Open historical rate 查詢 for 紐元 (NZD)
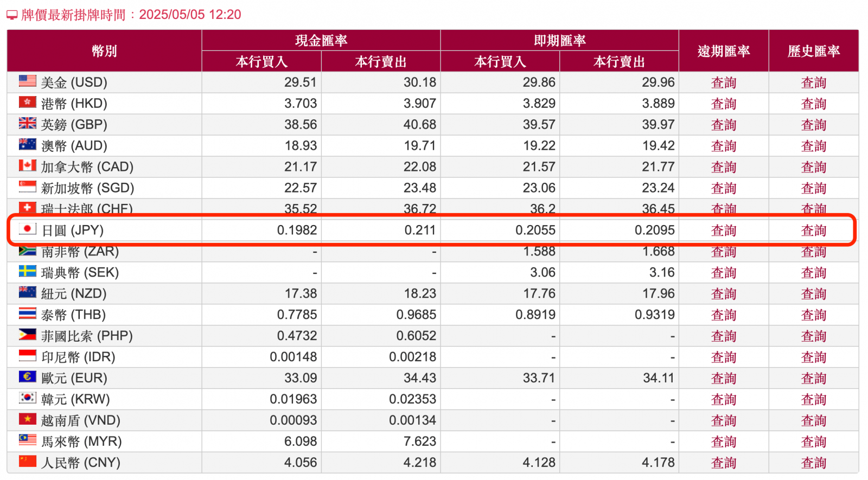The width and height of the screenshot is (868, 480). click(814, 293)
